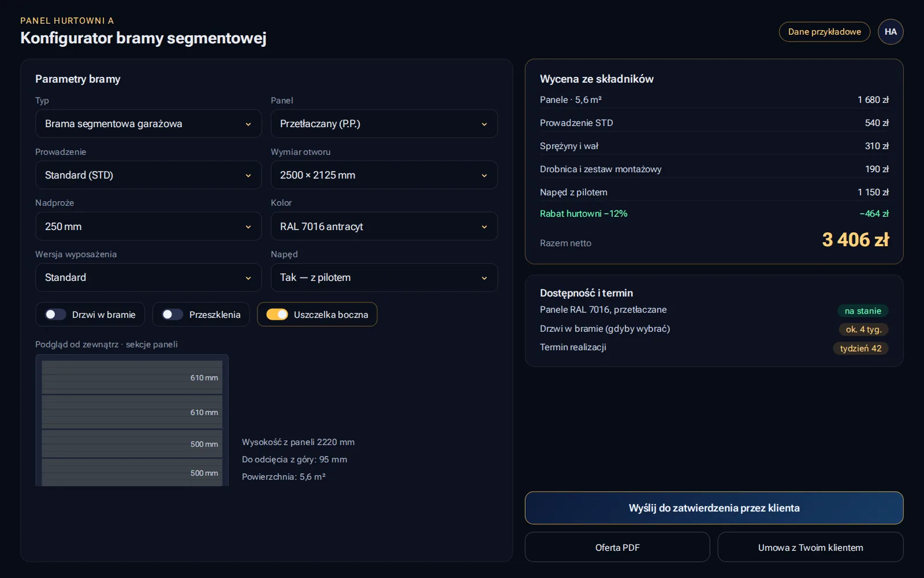
Task: Click the PANEL HURTOWNI A label
Action: [x=67, y=21]
